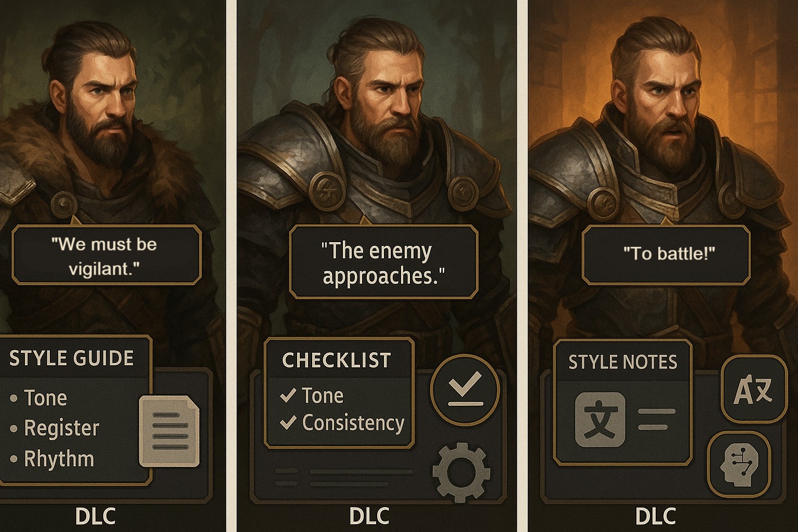Select the A-to-character translate icon

754,389
